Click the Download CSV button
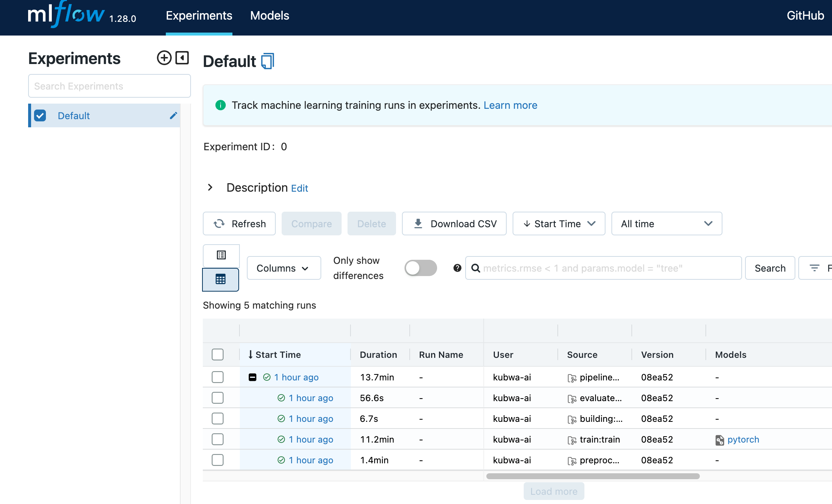This screenshot has width=832, height=504. pyautogui.click(x=454, y=224)
